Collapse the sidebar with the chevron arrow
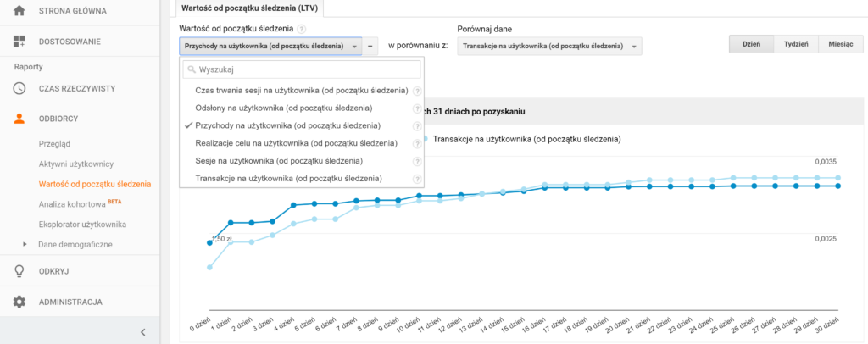The width and height of the screenshot is (868, 344). coord(142,332)
